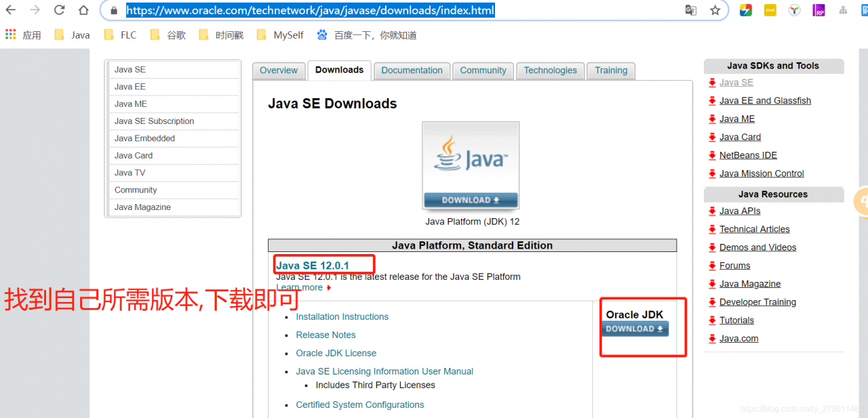Open the Java Mission Control link
Image resolution: width=868 pixels, height=418 pixels.
(762, 173)
